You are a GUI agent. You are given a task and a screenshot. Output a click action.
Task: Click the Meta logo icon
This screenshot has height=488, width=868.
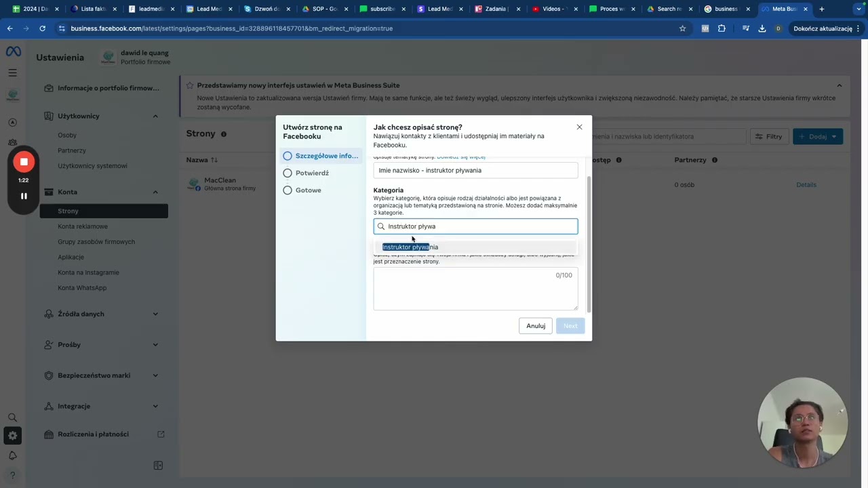coord(13,52)
